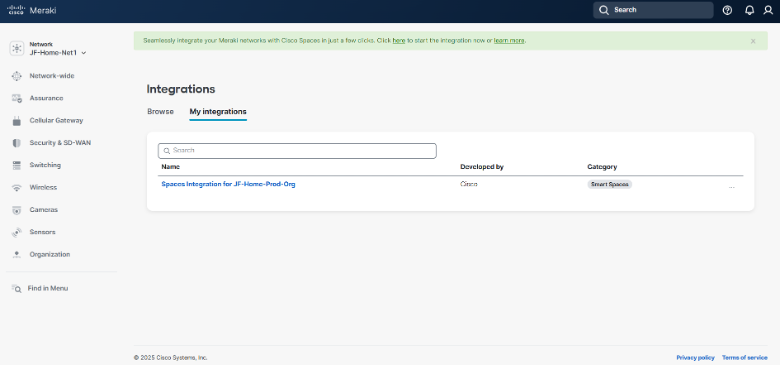Click the 'learn more' banner link

pyautogui.click(x=509, y=41)
